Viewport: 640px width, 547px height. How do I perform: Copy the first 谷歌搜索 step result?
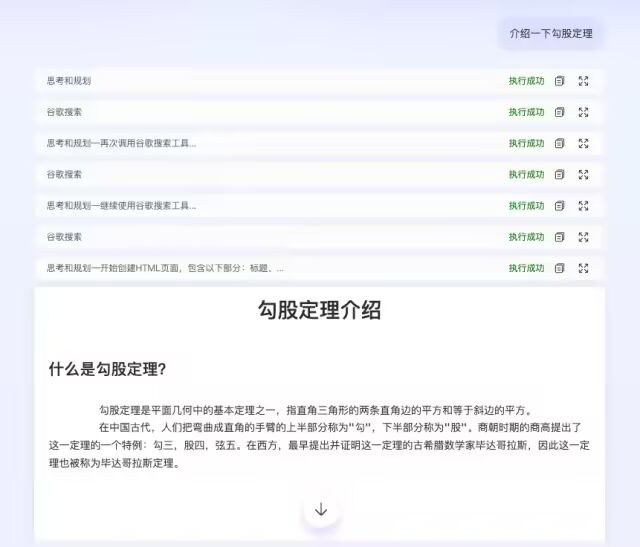point(560,112)
